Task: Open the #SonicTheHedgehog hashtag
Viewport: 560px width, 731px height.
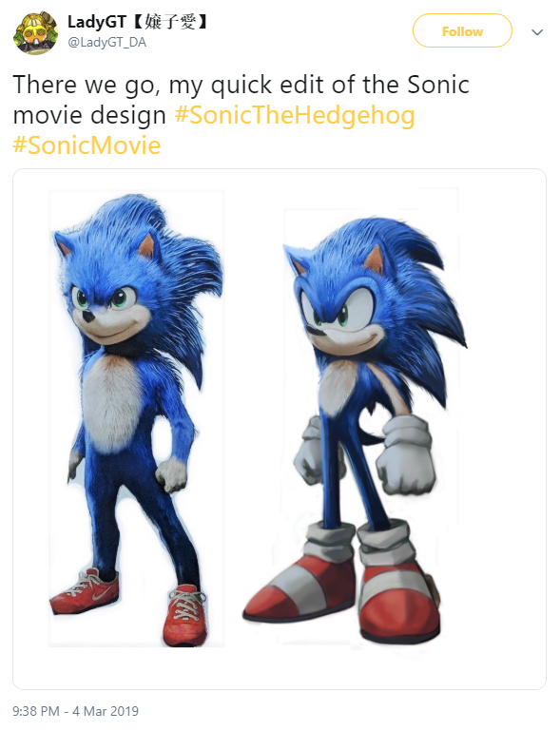Action: tap(295, 115)
